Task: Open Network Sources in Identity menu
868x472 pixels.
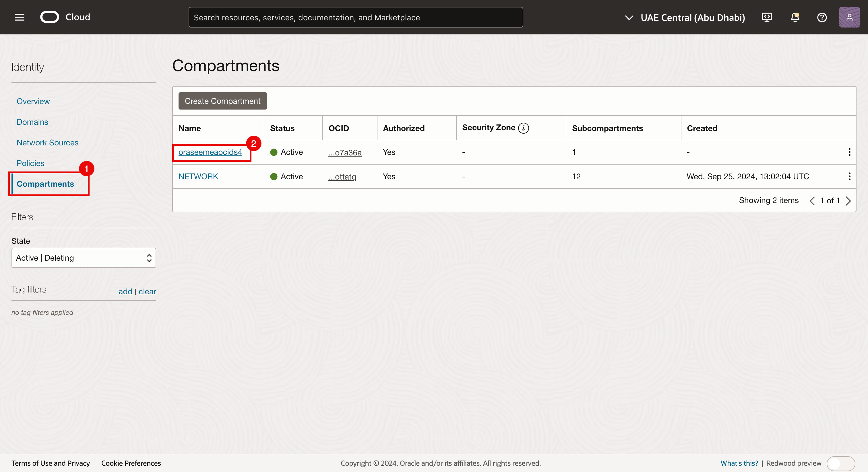Action: point(48,143)
